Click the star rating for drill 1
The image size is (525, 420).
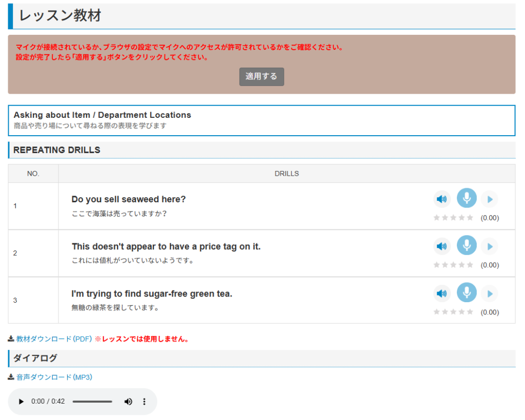point(453,218)
